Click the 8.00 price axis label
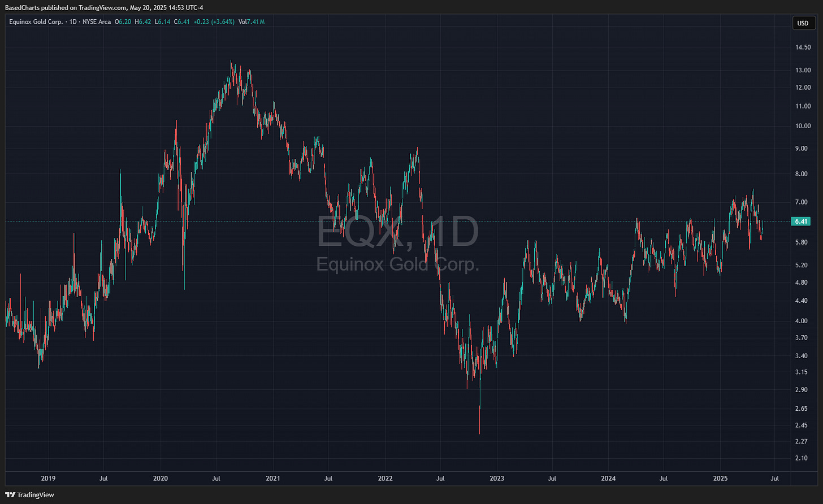This screenshot has width=823, height=504. click(x=803, y=174)
